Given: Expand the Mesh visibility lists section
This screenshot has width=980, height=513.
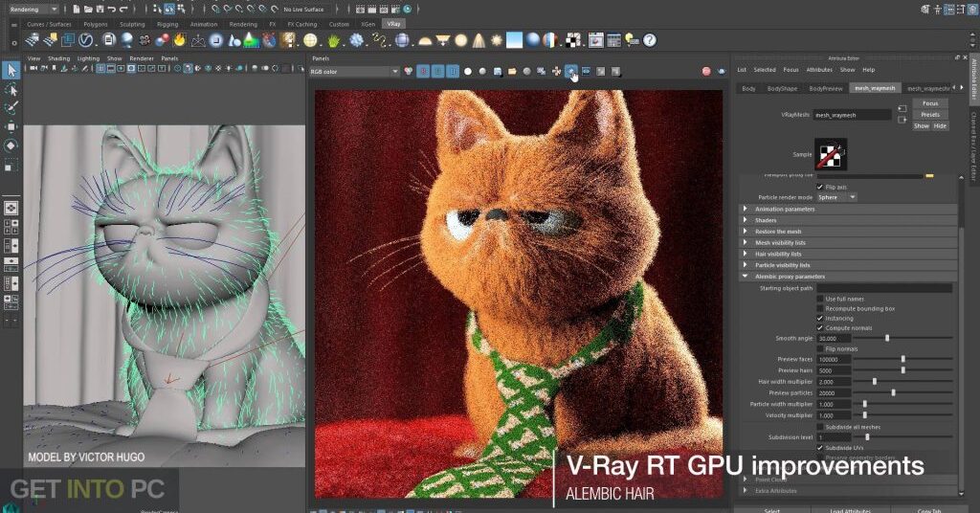Looking at the screenshot, I should (848, 242).
